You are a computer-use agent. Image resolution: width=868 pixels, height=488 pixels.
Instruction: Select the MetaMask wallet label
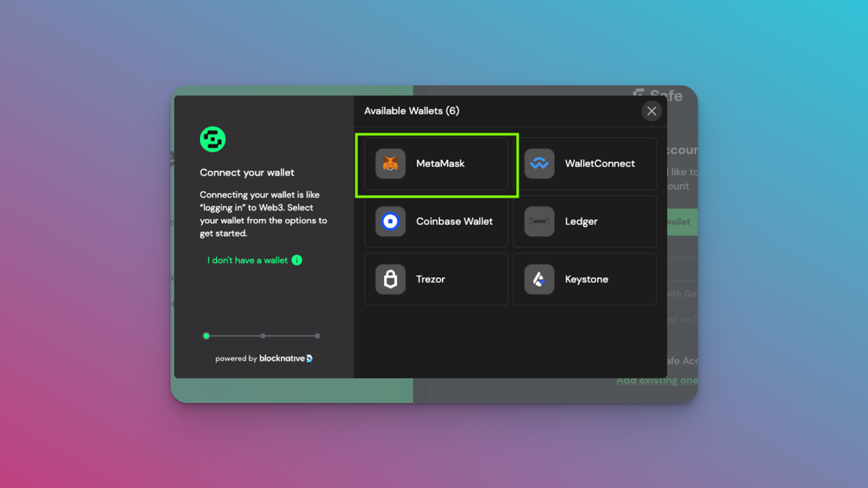(440, 164)
